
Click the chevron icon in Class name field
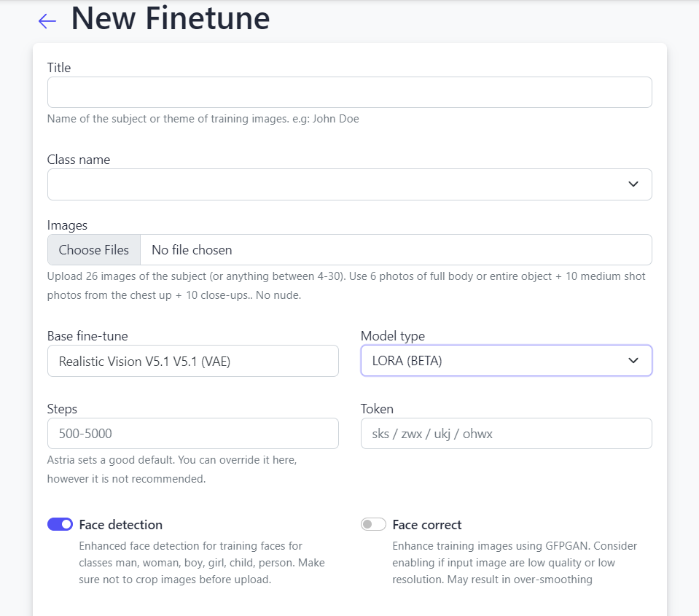click(x=633, y=184)
